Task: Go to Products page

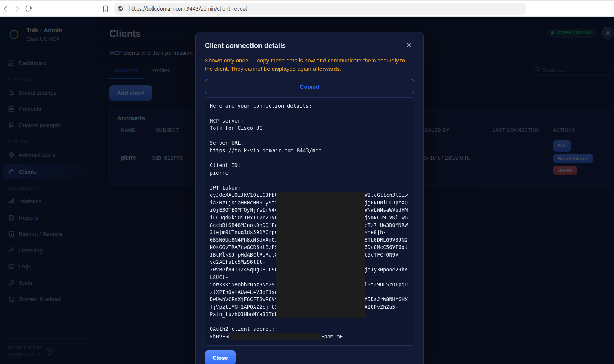Action: coord(47,109)
